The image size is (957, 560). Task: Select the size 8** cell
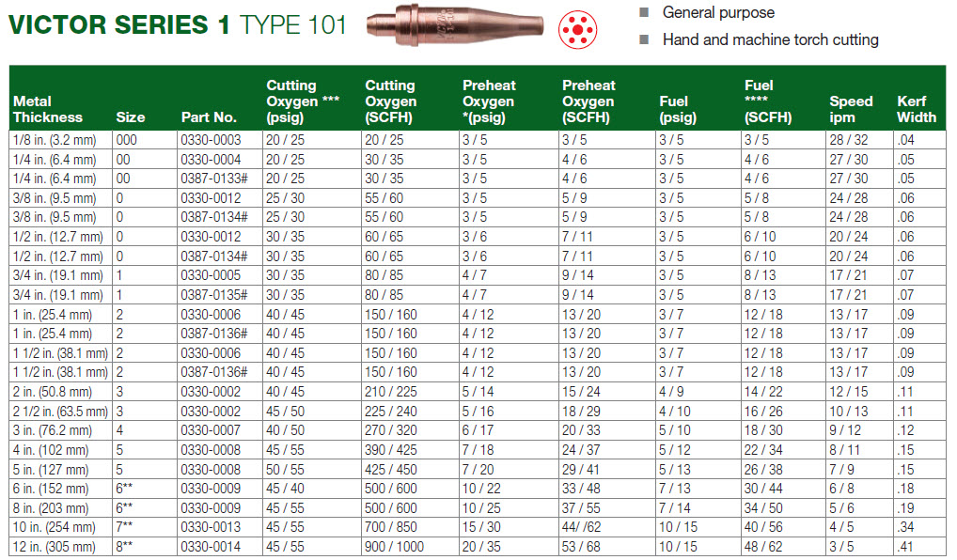tap(124, 547)
